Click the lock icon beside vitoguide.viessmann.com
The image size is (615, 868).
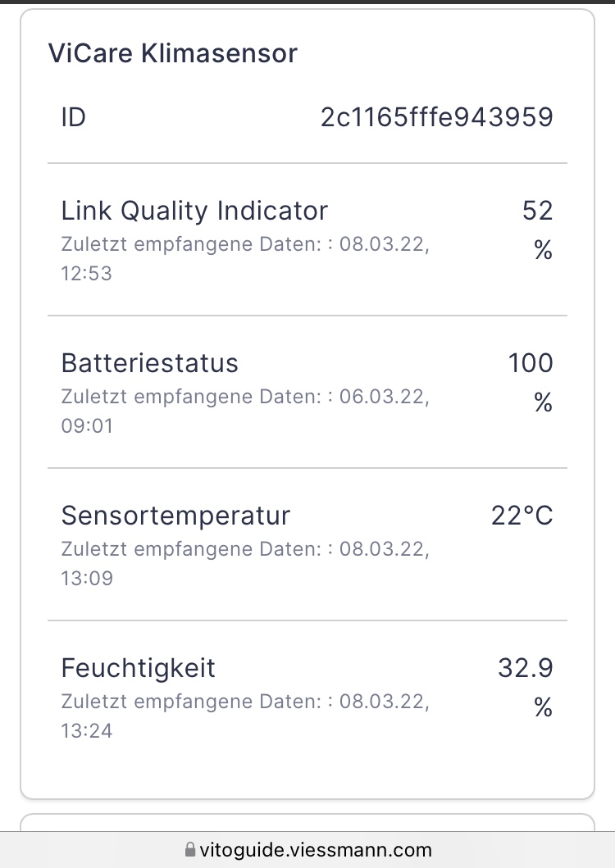pos(190,850)
